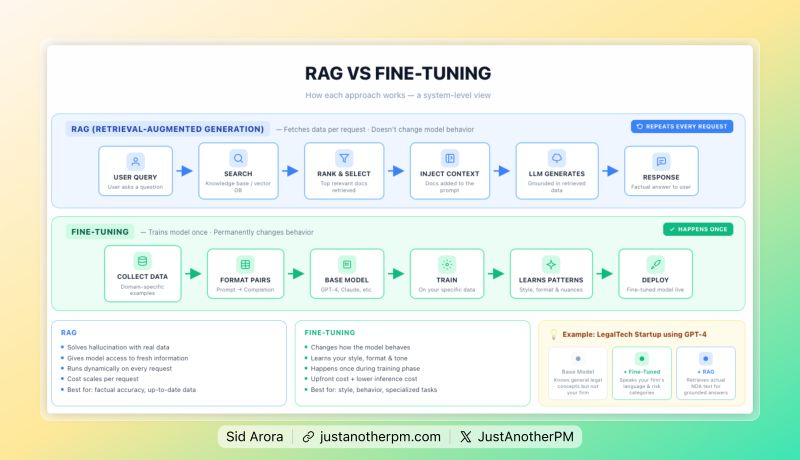The height and width of the screenshot is (460, 800).
Task: Click the Base Model dot icon in example
Action: point(578,359)
